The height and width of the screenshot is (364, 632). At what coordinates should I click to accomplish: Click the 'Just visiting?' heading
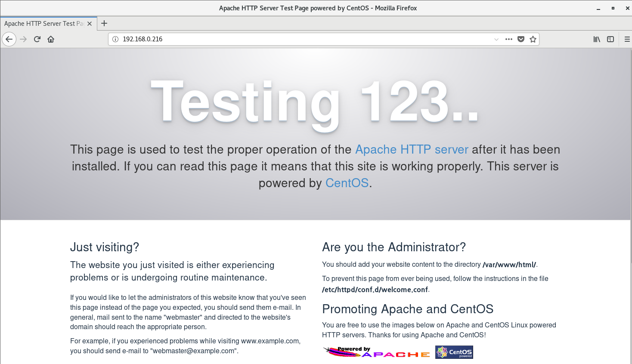pos(105,247)
